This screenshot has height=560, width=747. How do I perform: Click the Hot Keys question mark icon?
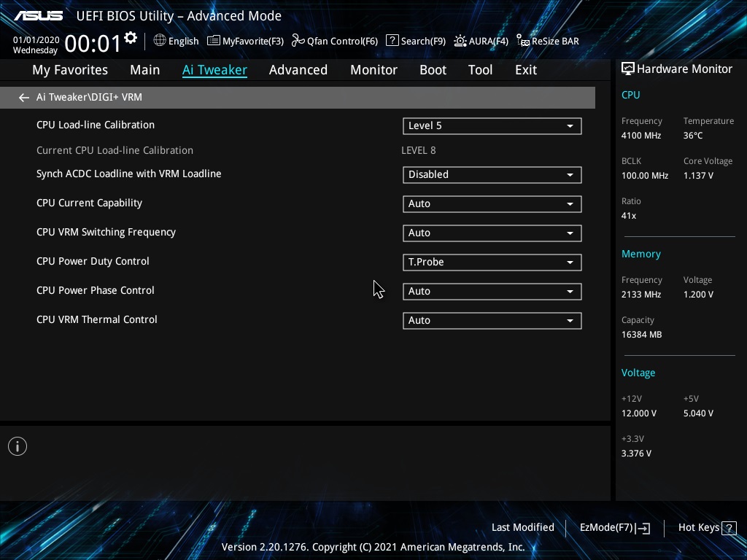(x=729, y=528)
